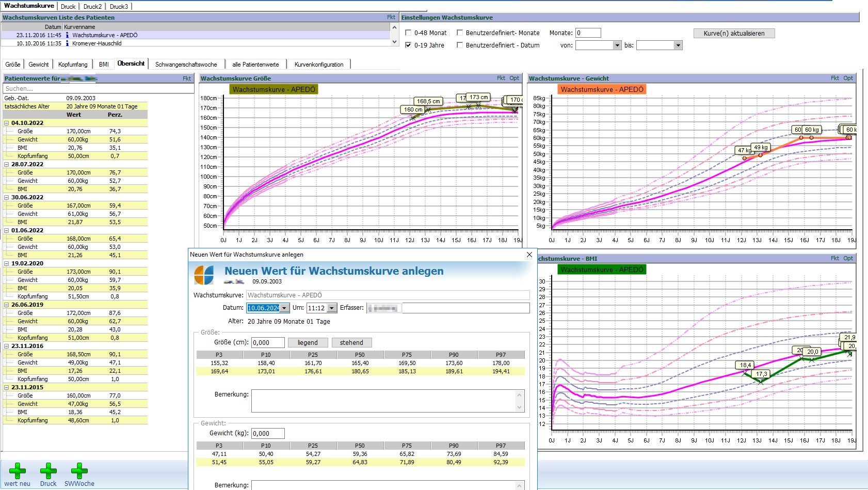This screenshot has width=868, height=490.
Task: Click the orange-blue dialog logo icon
Action: click(204, 275)
